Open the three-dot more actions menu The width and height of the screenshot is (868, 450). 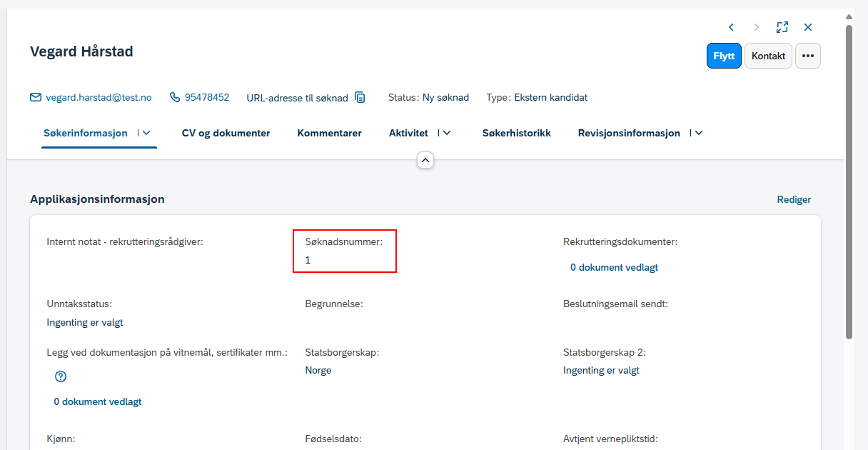click(x=808, y=56)
